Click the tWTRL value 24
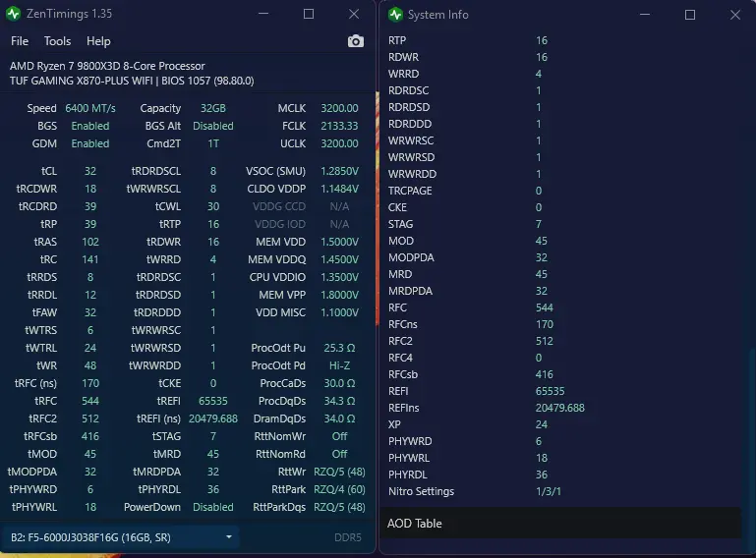The width and height of the screenshot is (756, 558). point(90,348)
